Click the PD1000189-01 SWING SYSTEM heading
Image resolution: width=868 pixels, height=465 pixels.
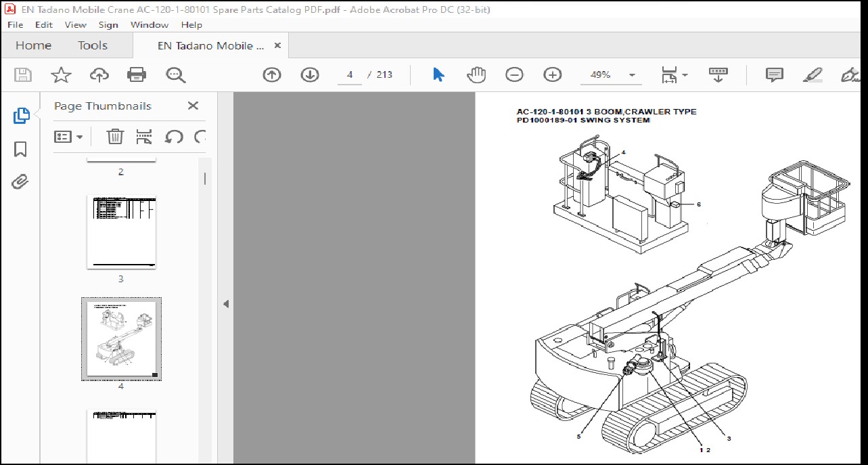[583, 120]
